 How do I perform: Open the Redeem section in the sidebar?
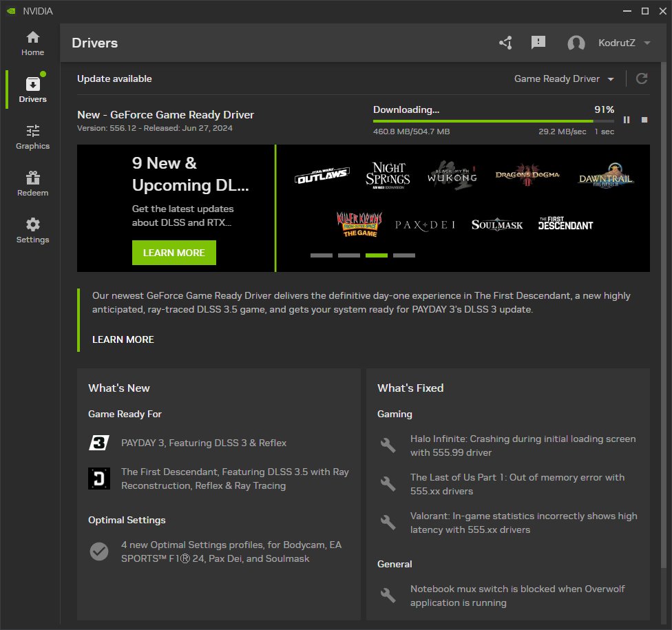[x=32, y=183]
